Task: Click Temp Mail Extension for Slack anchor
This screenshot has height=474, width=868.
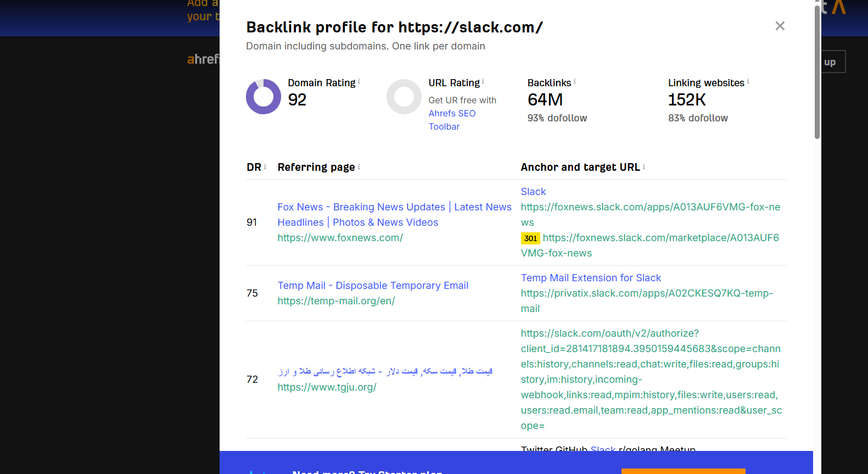Action: pyautogui.click(x=591, y=278)
